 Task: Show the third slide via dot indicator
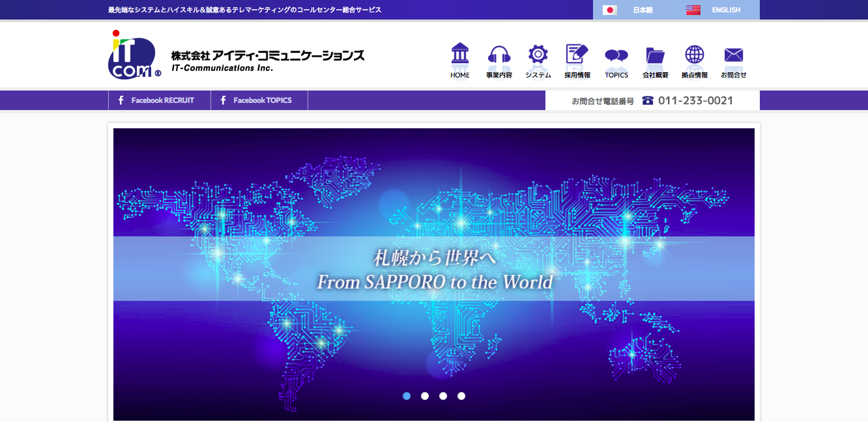point(443,396)
